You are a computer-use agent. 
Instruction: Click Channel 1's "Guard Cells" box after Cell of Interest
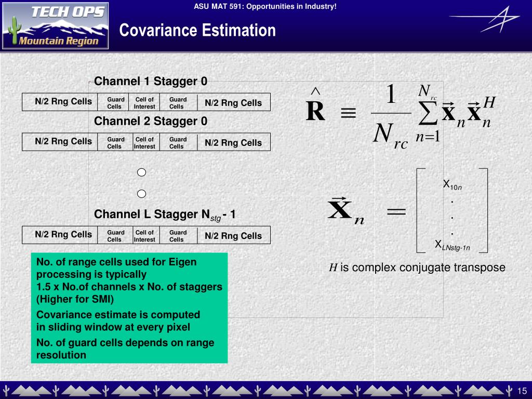click(x=178, y=102)
